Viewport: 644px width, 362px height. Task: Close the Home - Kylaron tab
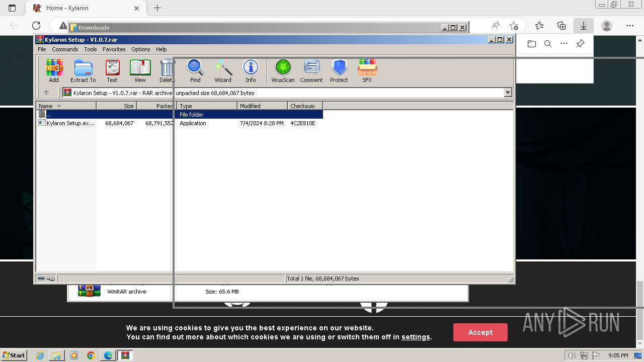tap(136, 8)
